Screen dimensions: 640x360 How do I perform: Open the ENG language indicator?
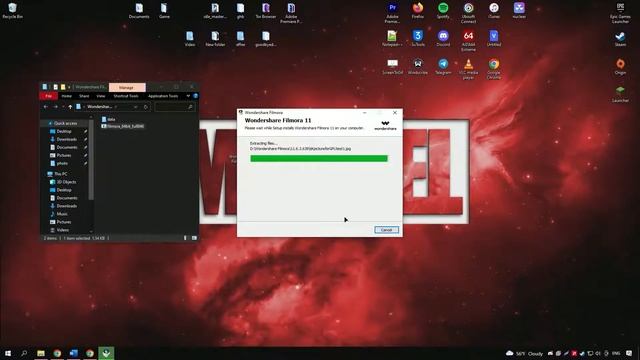(x=616, y=353)
